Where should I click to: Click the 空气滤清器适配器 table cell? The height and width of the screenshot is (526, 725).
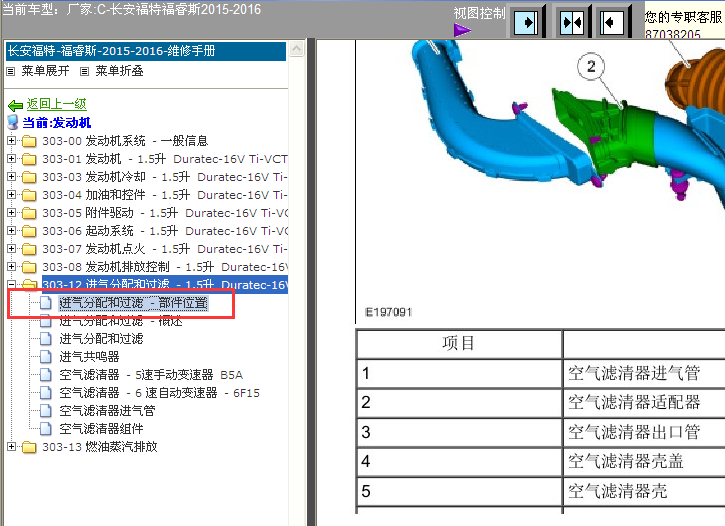pyautogui.click(x=644, y=403)
